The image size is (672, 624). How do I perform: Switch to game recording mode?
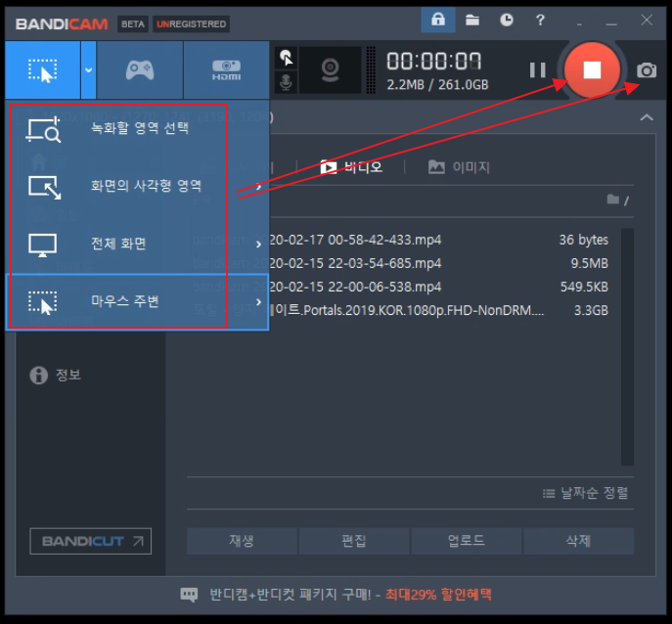point(140,69)
